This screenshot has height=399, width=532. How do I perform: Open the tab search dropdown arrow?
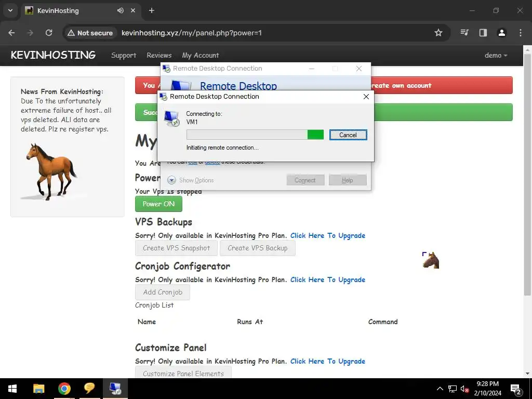pyautogui.click(x=10, y=10)
